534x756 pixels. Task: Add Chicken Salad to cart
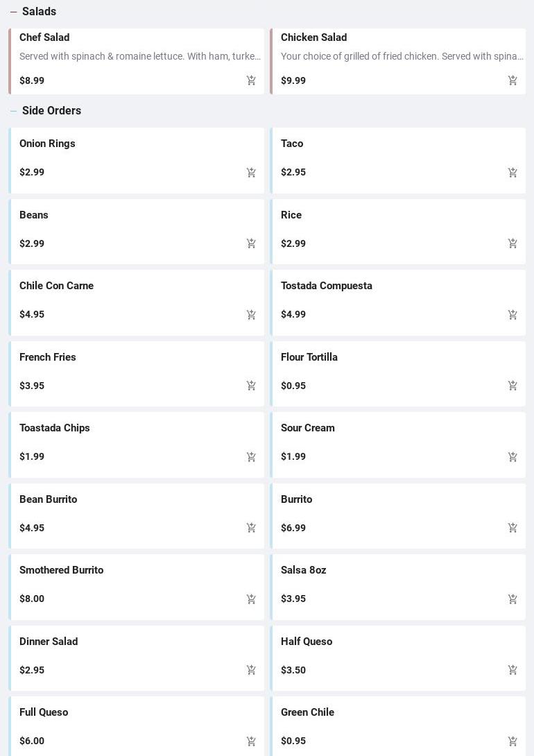[513, 80]
